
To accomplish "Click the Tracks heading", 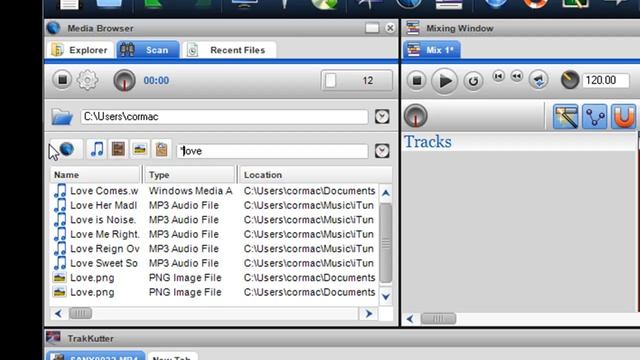I will (428, 142).
